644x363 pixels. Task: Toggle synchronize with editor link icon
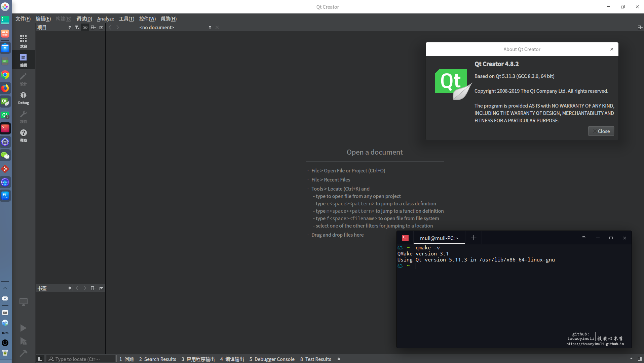click(85, 27)
